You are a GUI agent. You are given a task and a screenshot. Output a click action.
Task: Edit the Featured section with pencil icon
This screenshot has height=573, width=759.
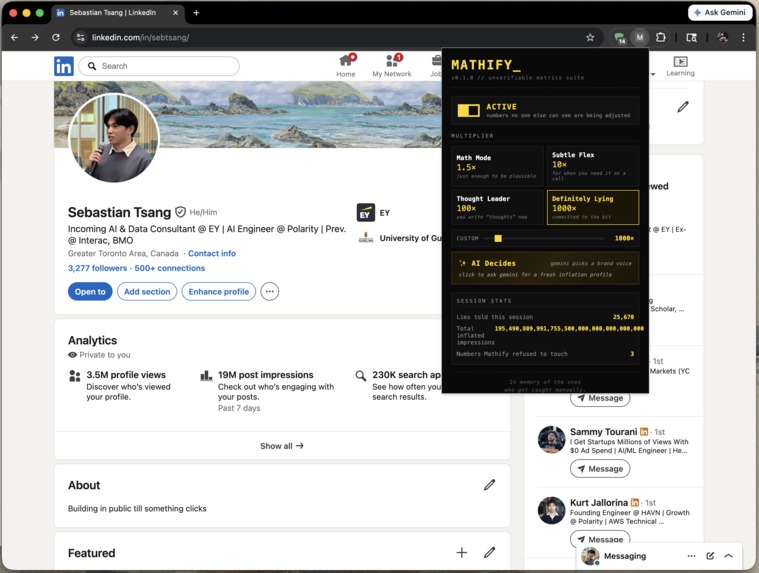[x=489, y=553]
